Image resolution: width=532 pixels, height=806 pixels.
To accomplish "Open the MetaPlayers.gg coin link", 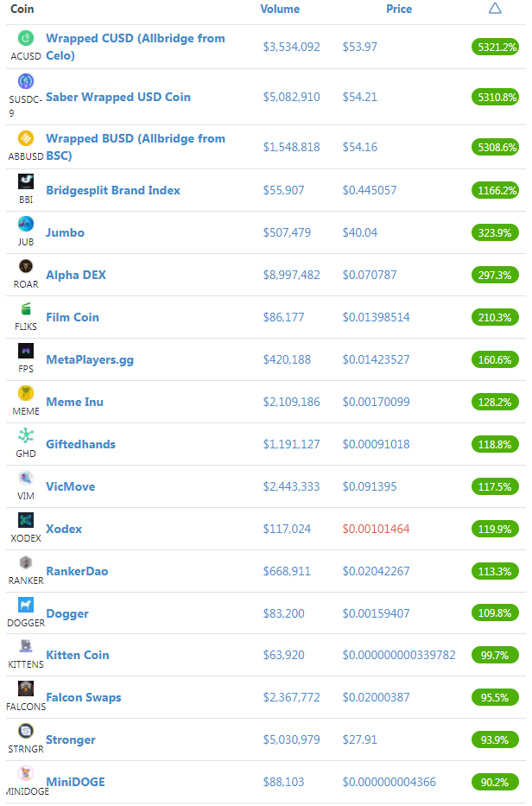I will (x=90, y=360).
